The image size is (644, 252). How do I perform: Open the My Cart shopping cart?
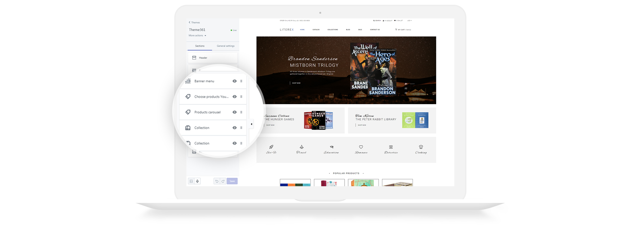tap(403, 30)
